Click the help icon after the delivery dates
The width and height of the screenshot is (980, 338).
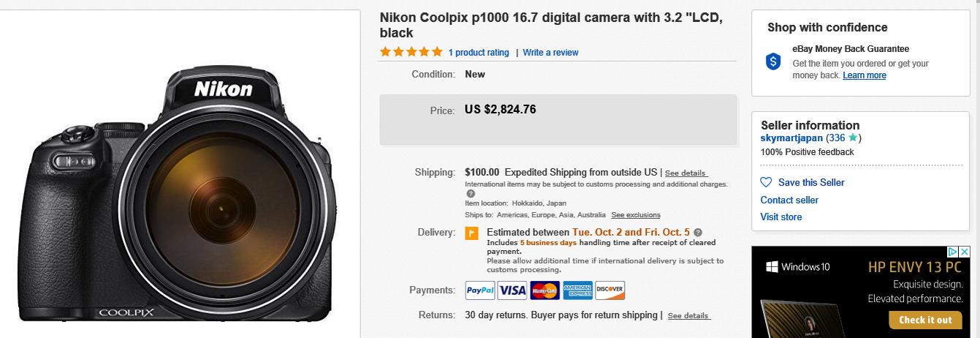pyautogui.click(x=698, y=233)
